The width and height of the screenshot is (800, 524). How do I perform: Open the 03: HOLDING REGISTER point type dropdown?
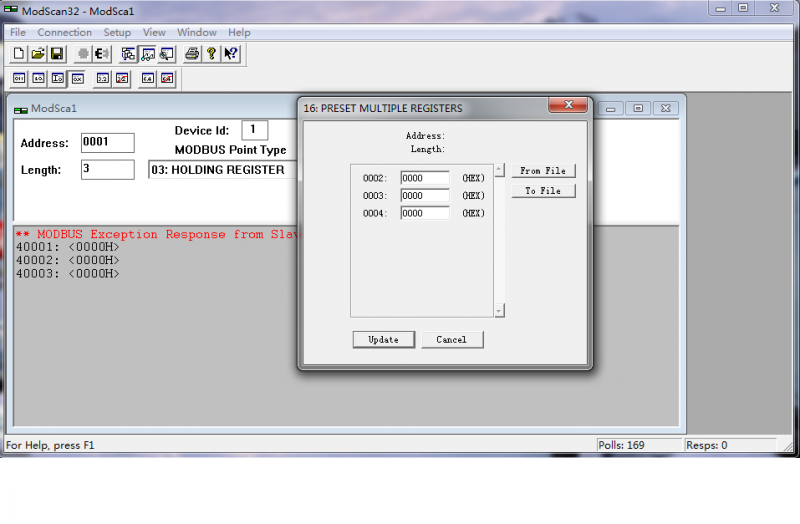pyautogui.click(x=222, y=170)
